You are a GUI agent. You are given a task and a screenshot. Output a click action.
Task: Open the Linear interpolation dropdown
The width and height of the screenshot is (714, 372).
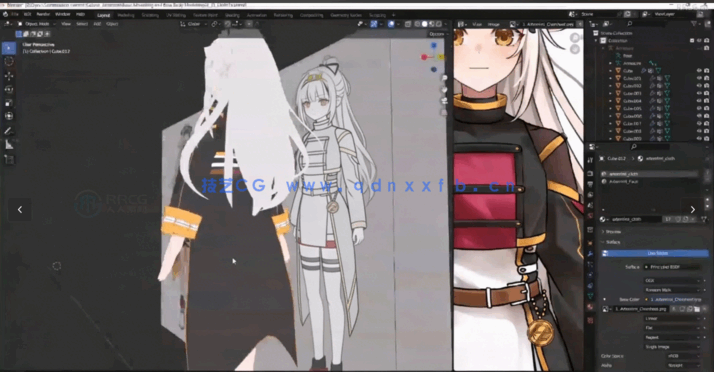click(672, 318)
